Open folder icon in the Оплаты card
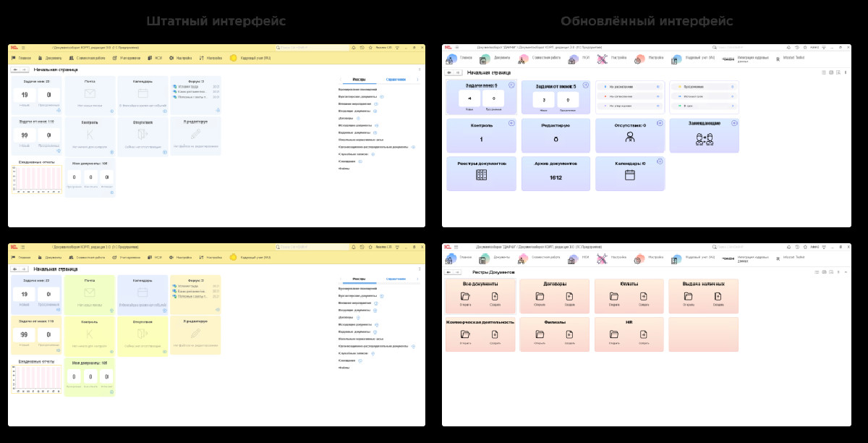This screenshot has height=443, width=868. 614,297
